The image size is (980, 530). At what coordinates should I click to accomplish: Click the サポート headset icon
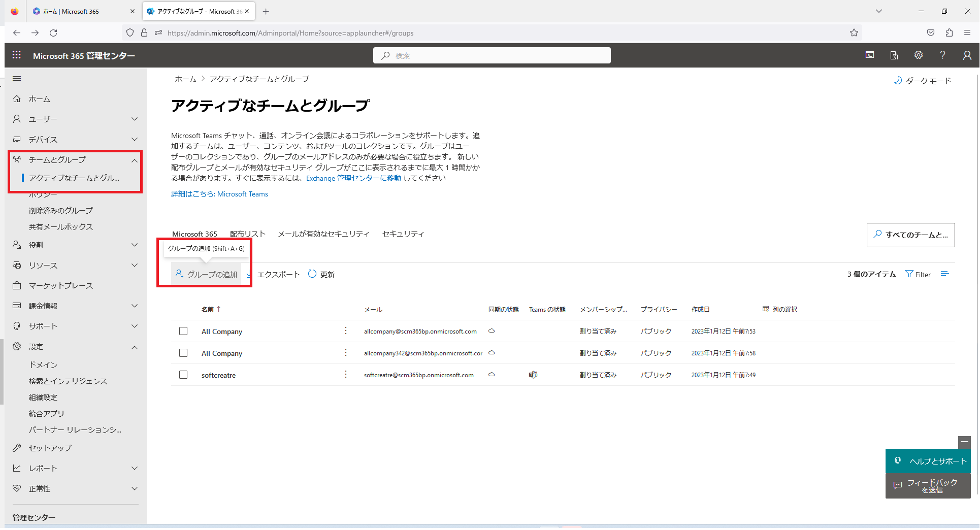point(17,326)
